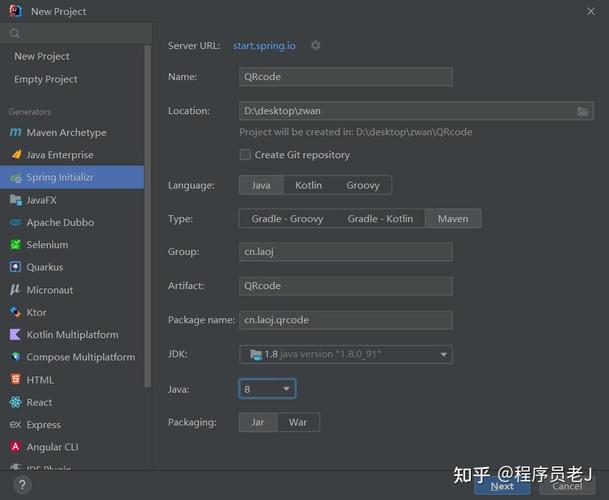Click the Angular CLI icon
Image resolution: width=609 pixels, height=500 pixels.
[16, 447]
